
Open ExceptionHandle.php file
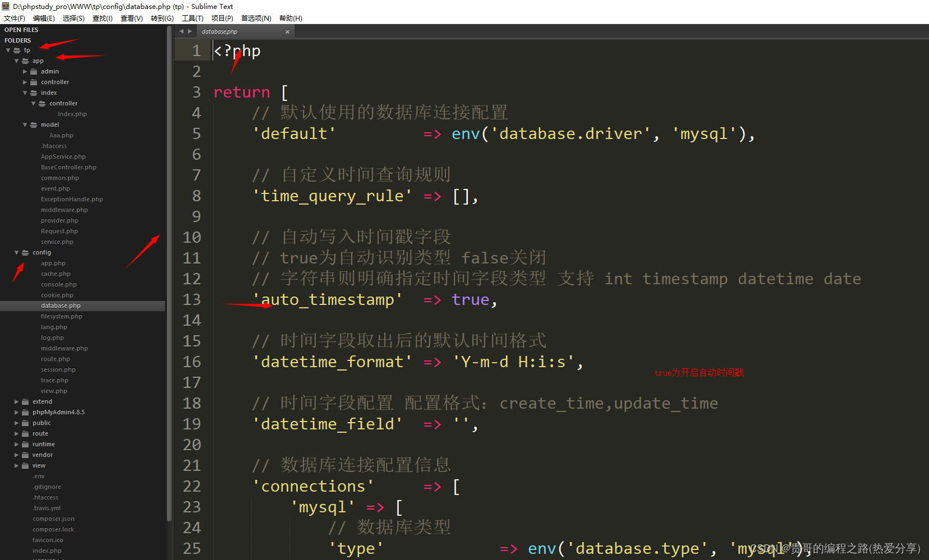tap(72, 200)
